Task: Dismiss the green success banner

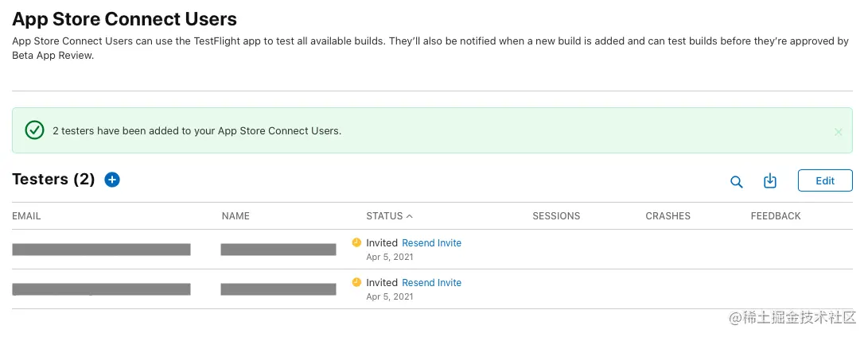Action: [838, 132]
